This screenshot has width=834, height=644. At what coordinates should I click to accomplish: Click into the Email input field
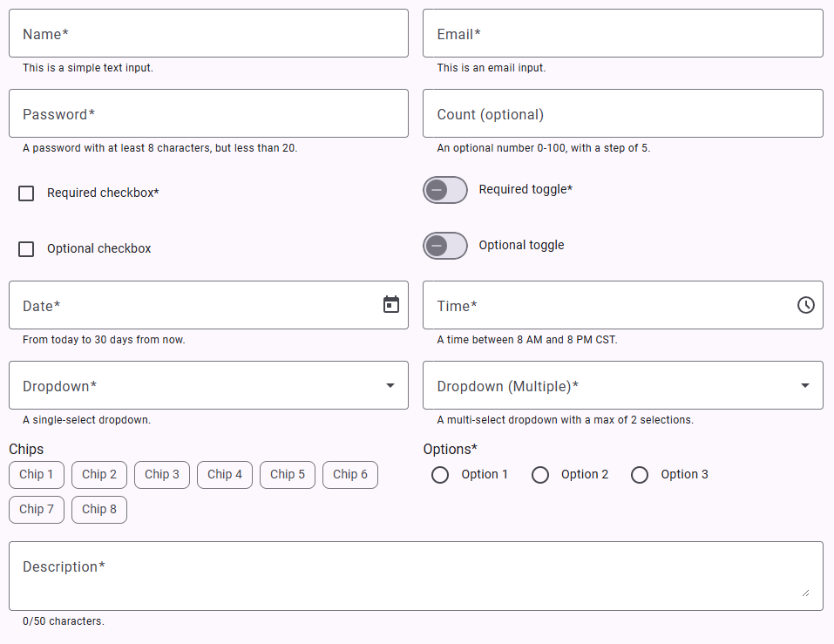(x=622, y=34)
